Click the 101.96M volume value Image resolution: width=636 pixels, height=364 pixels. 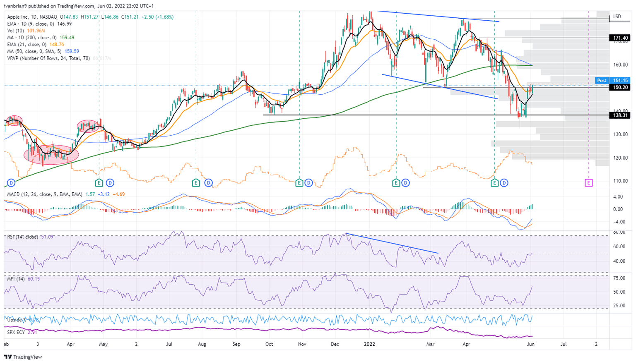[x=36, y=31]
